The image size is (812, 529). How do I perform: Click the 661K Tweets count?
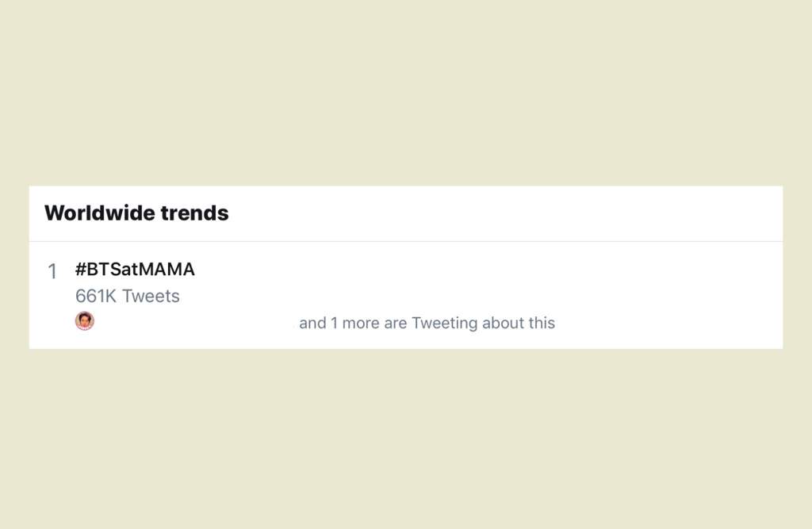(128, 296)
